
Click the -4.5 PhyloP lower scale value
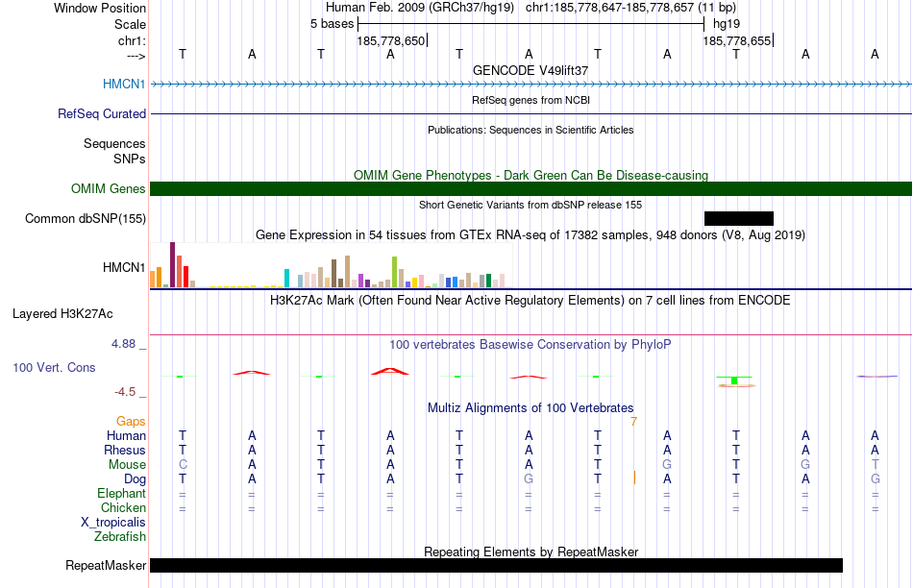click(125, 392)
